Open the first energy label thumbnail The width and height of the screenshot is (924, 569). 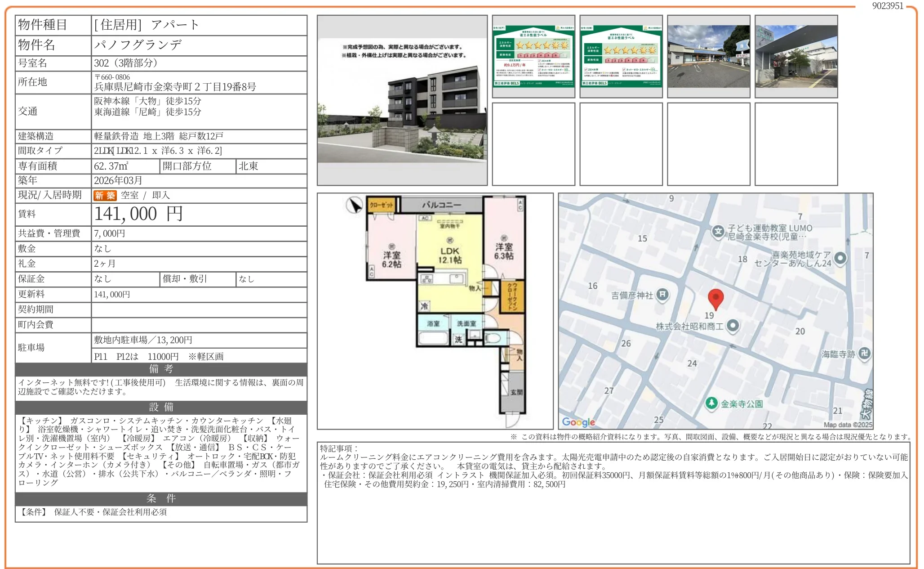coord(533,56)
